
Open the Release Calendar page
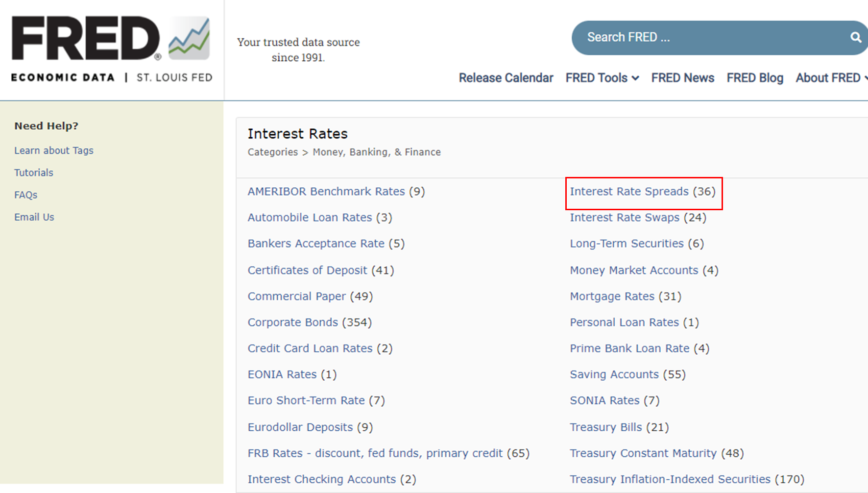tap(506, 78)
